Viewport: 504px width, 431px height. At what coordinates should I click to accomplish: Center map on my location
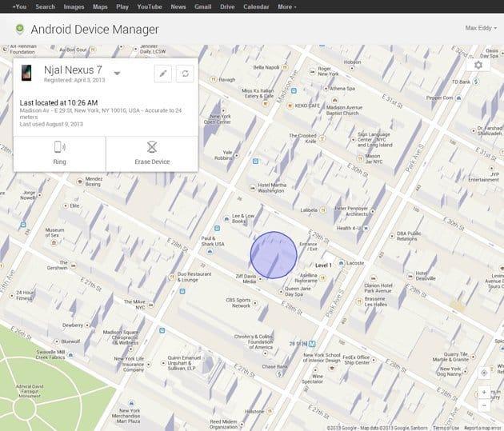pyautogui.click(x=484, y=373)
